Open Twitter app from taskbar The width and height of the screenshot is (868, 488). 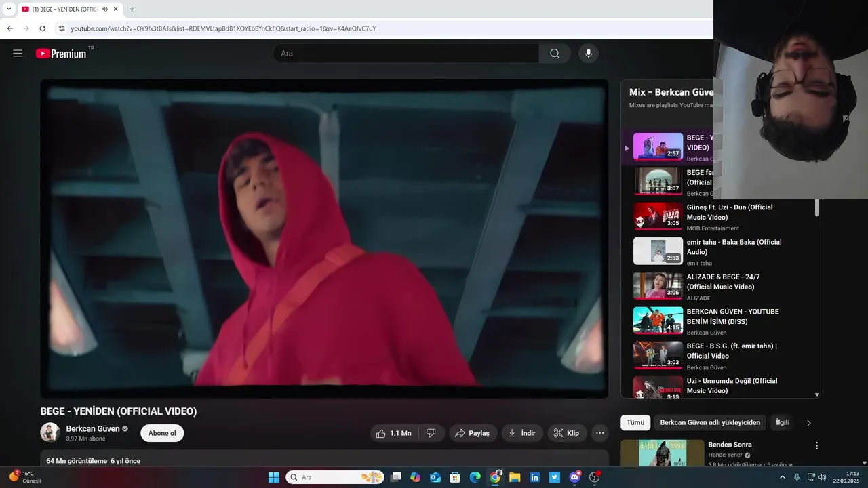click(x=555, y=477)
